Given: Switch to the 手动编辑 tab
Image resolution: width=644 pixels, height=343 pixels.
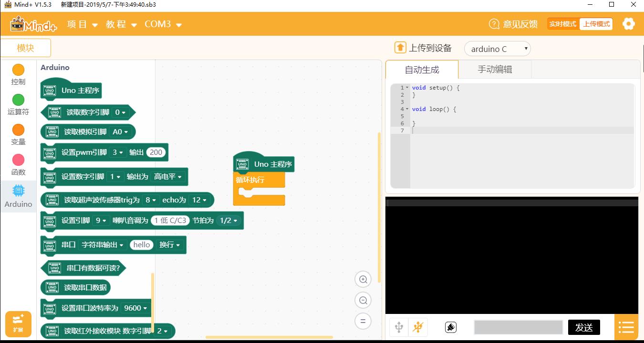Looking at the screenshot, I should (x=495, y=70).
